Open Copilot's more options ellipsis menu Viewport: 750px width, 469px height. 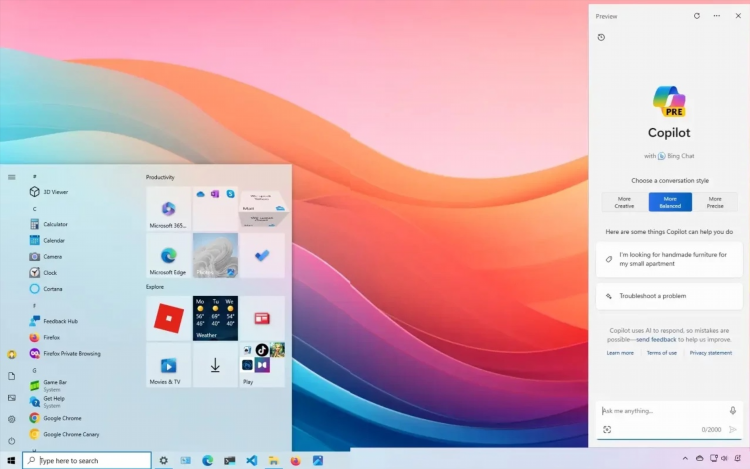point(717,16)
